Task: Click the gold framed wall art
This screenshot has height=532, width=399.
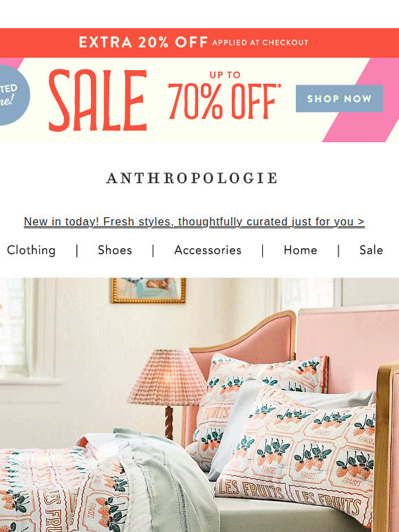Action: click(x=149, y=290)
